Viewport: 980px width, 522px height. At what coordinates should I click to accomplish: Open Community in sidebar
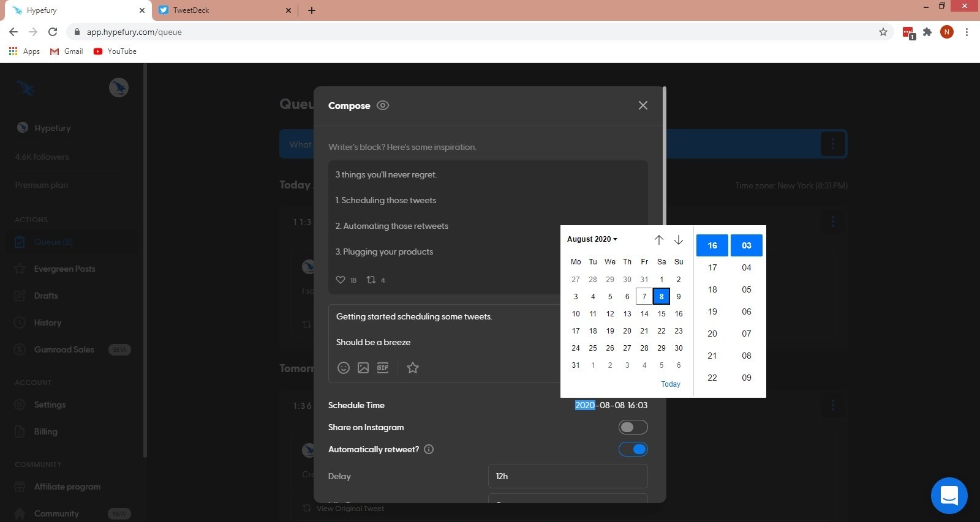72,513
